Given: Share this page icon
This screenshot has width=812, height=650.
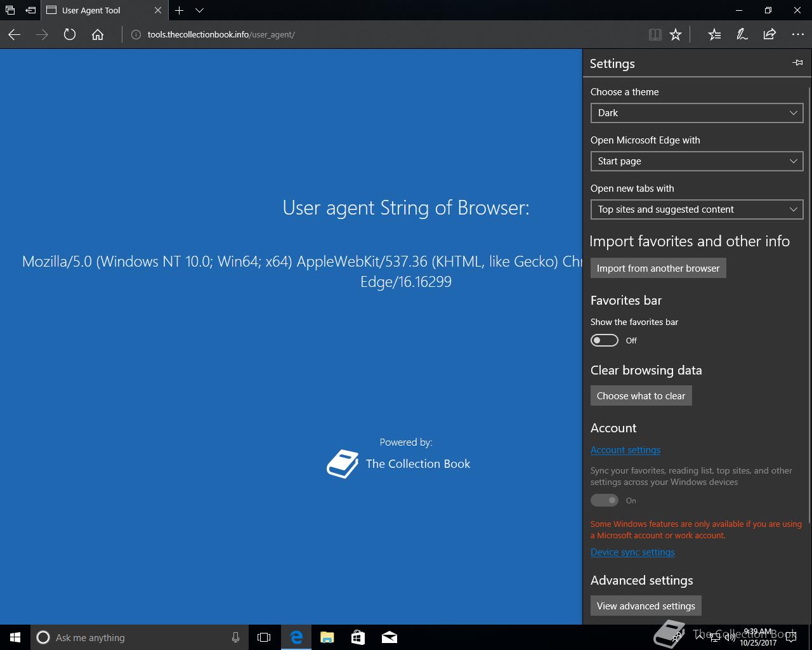Looking at the screenshot, I should click(769, 35).
